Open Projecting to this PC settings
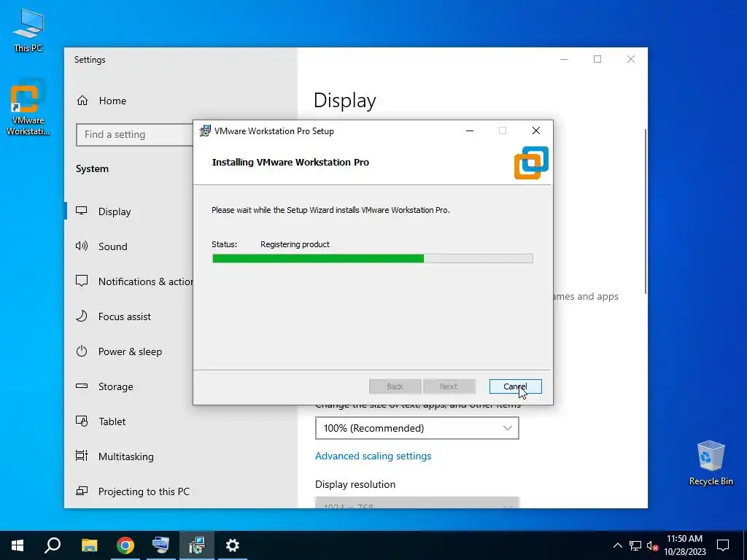747x560 pixels. pos(144,491)
